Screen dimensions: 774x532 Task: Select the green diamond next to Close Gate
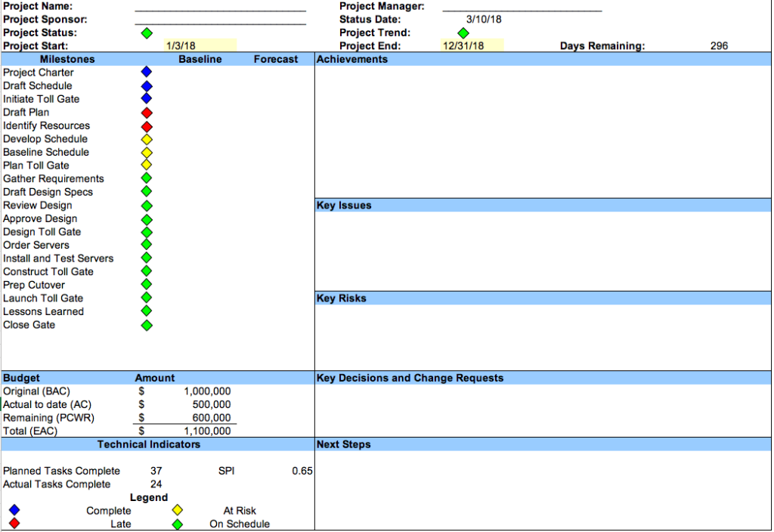pyautogui.click(x=146, y=325)
